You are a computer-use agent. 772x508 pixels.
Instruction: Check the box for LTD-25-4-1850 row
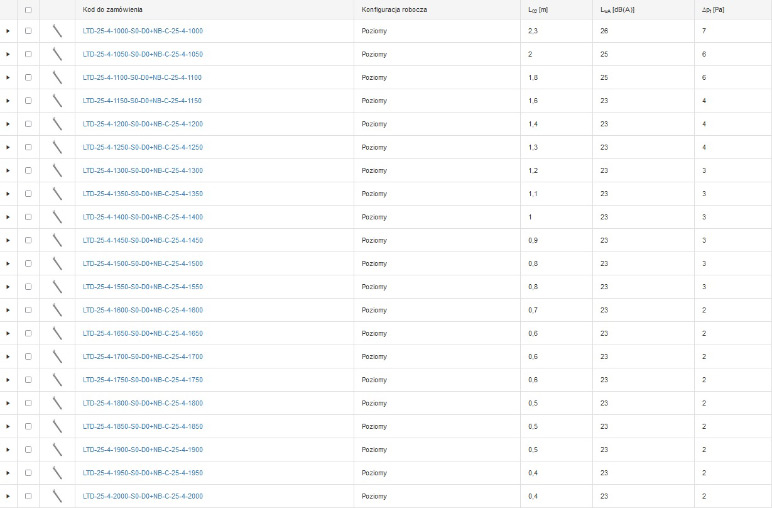[x=28, y=426]
